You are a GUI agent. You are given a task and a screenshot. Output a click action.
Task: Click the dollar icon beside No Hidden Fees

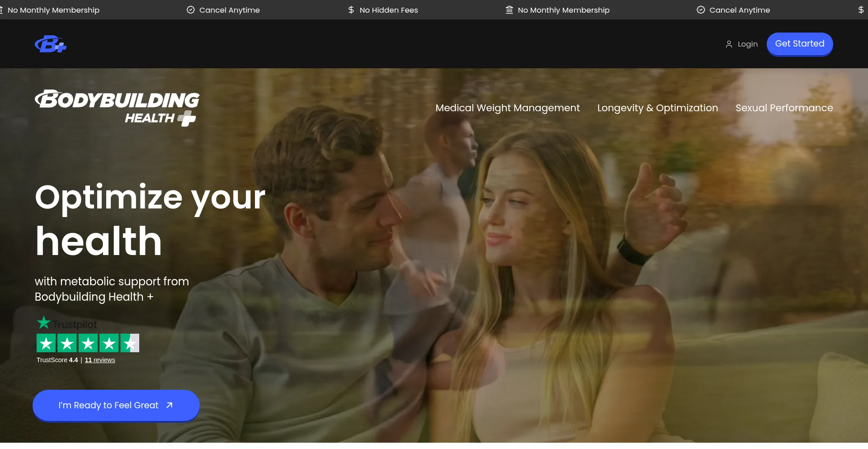tap(351, 10)
